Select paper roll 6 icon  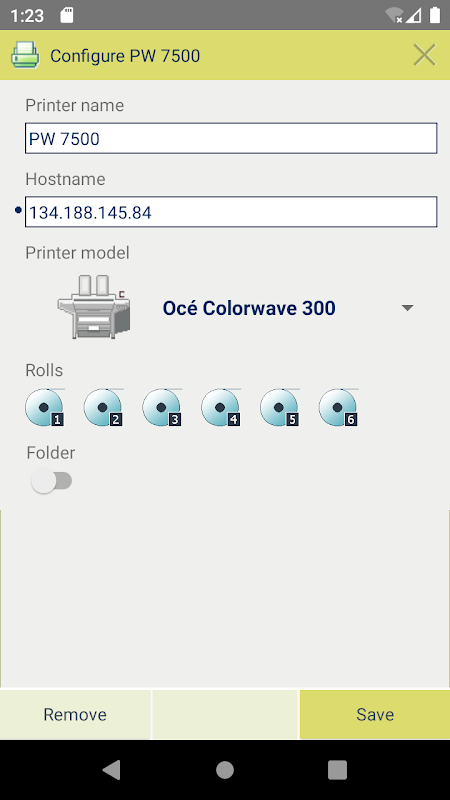[338, 407]
